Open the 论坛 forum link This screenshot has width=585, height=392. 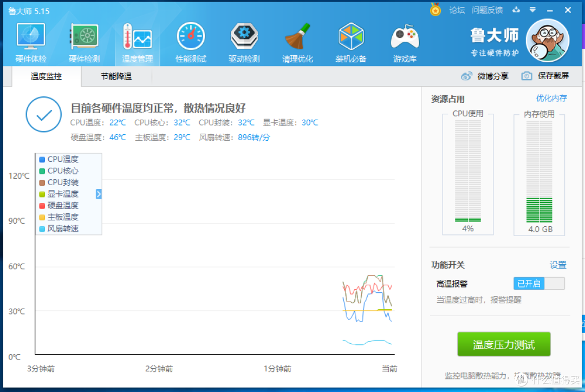[x=457, y=10]
